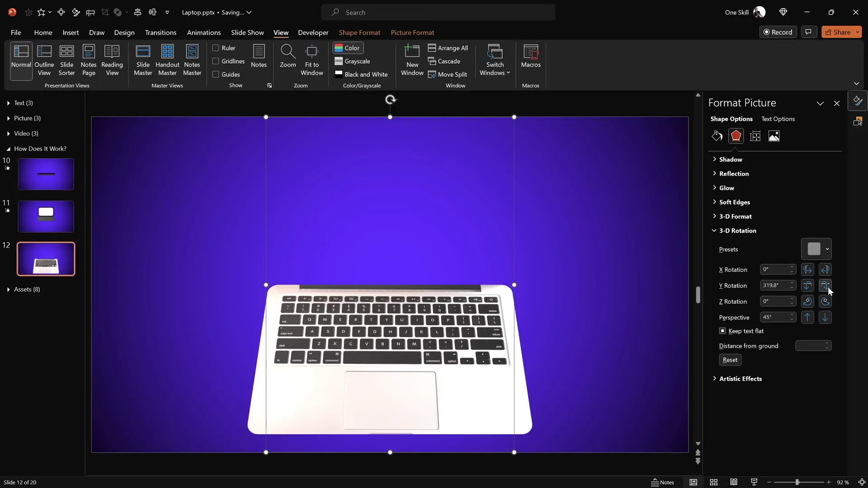Rotate Z clockwise button
The image size is (868, 488).
coord(807,301)
